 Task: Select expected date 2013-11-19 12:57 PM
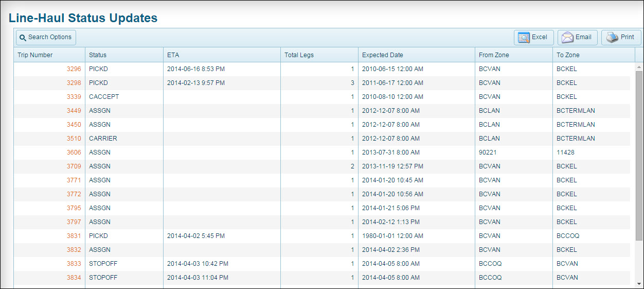[392, 166]
